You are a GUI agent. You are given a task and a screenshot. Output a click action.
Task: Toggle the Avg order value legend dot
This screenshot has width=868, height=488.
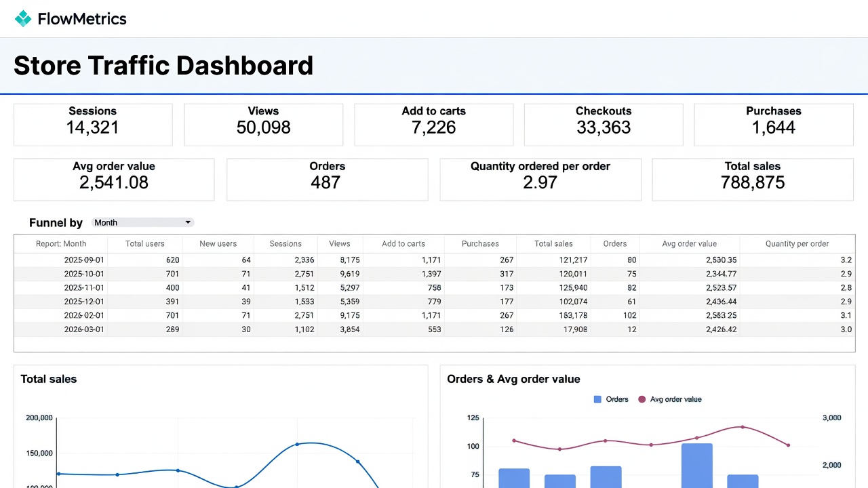point(642,399)
